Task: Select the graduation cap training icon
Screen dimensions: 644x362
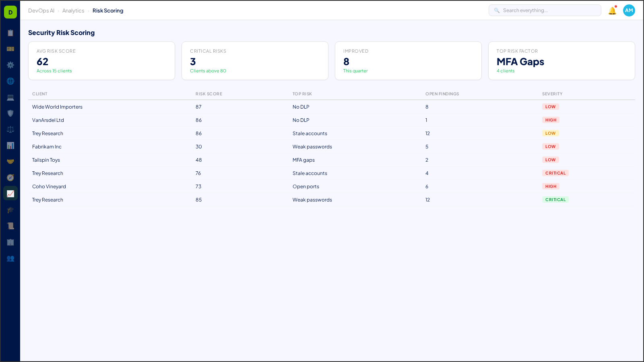Action: click(10, 210)
